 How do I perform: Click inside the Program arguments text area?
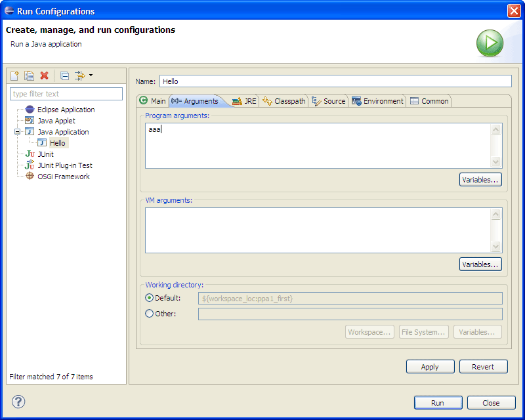pyautogui.click(x=318, y=146)
